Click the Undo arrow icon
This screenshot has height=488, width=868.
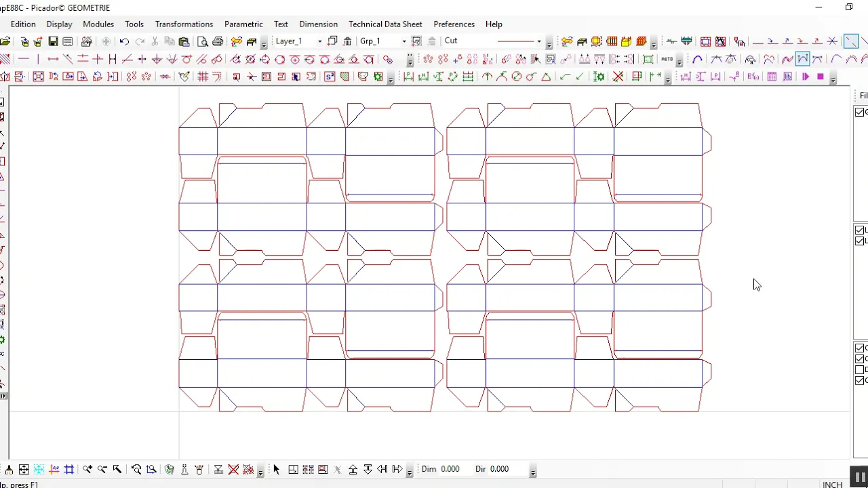(124, 41)
